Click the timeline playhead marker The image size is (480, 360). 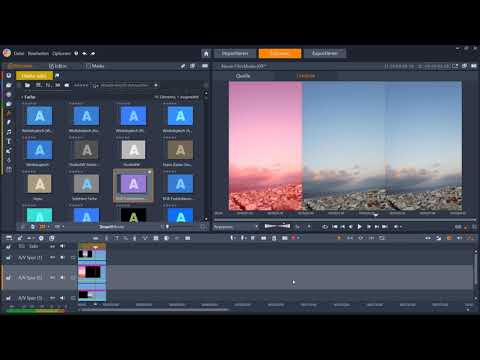point(96,247)
